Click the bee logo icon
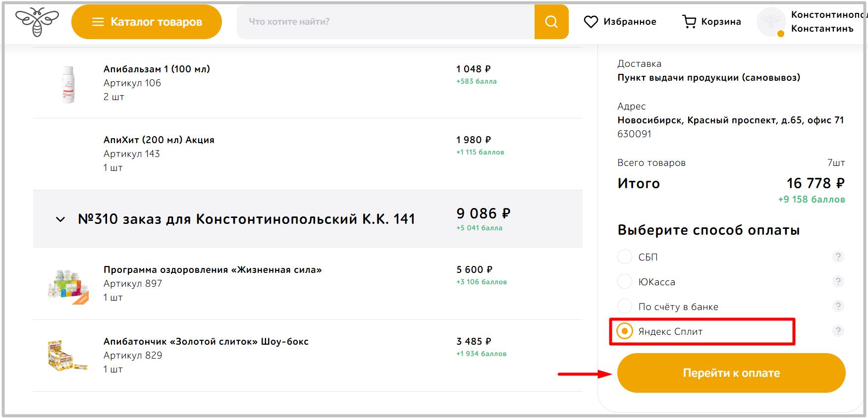Screen dimensions: 868x418 pyautogui.click(x=37, y=22)
